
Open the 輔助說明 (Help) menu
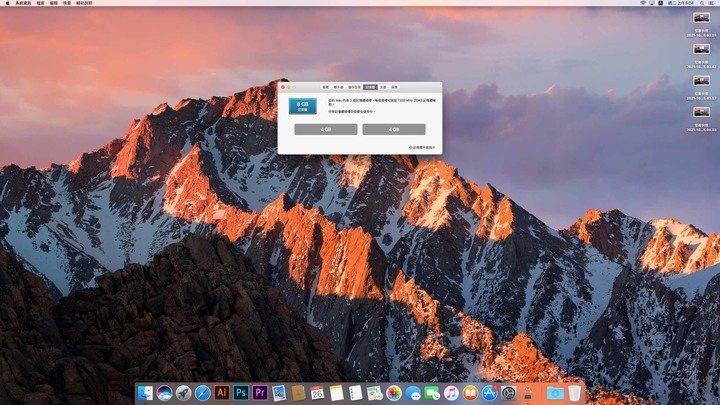tap(84, 3)
